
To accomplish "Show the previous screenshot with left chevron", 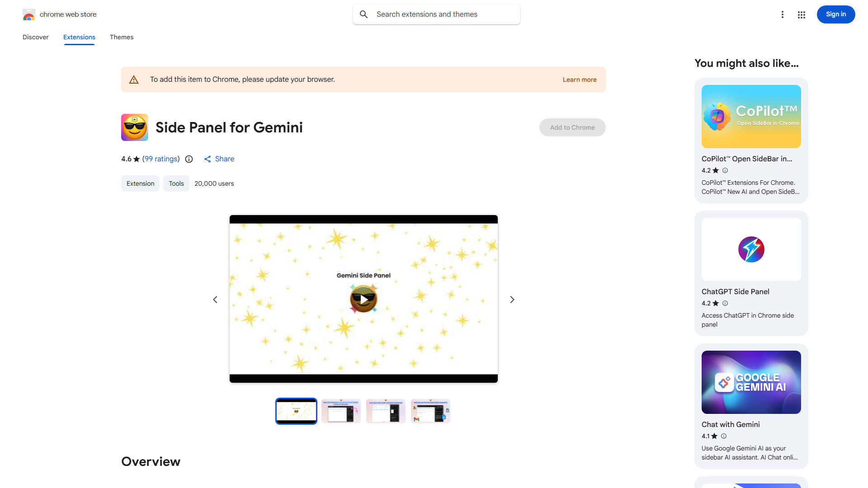I will pyautogui.click(x=215, y=300).
